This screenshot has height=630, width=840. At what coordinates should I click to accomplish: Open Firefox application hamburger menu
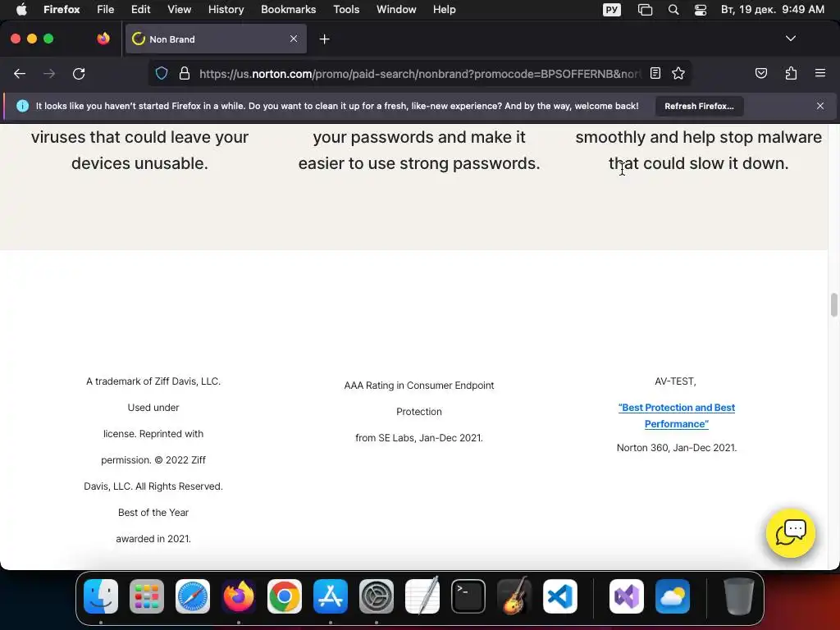coord(820,73)
